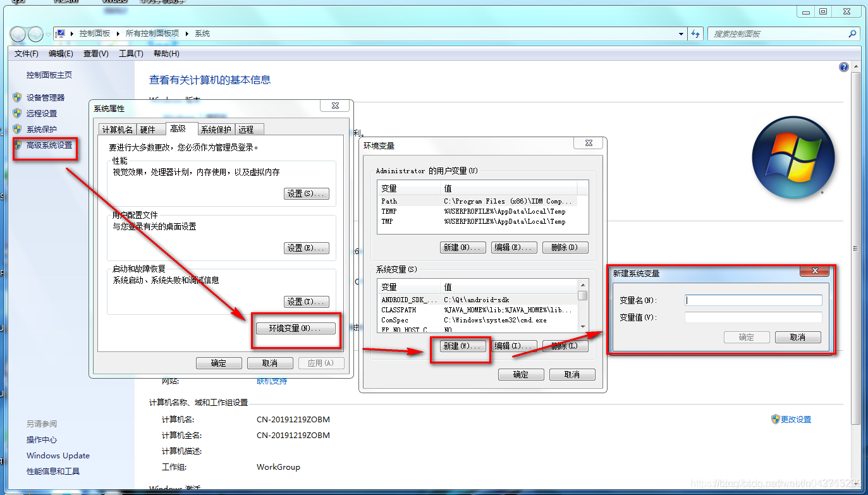The image size is (868, 495).
Task: Open Advanced System Settings (高级系统设置)
Action: 49,145
